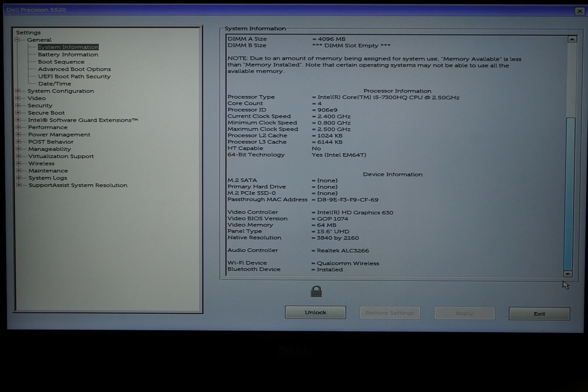Image resolution: width=588 pixels, height=392 pixels.
Task: Click the Performance label
Action: [x=48, y=127]
